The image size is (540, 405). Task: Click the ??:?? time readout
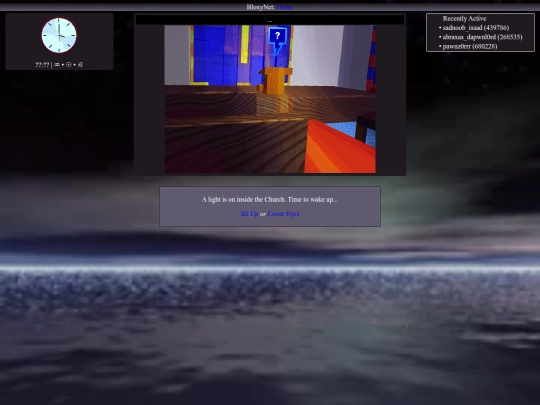click(x=42, y=64)
